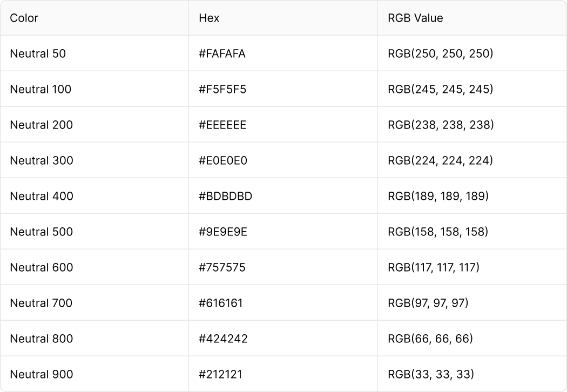Select the Neutral 200 label

click(42, 125)
